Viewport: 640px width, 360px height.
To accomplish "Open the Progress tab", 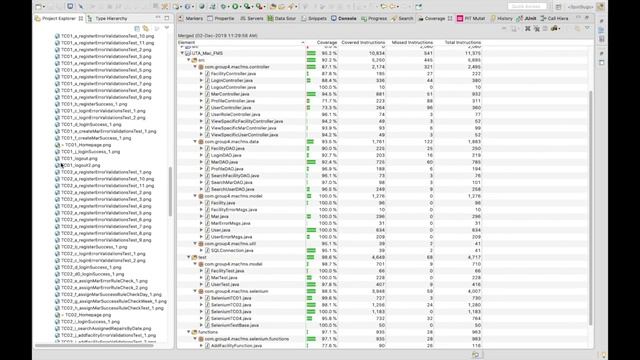I will [374, 18].
